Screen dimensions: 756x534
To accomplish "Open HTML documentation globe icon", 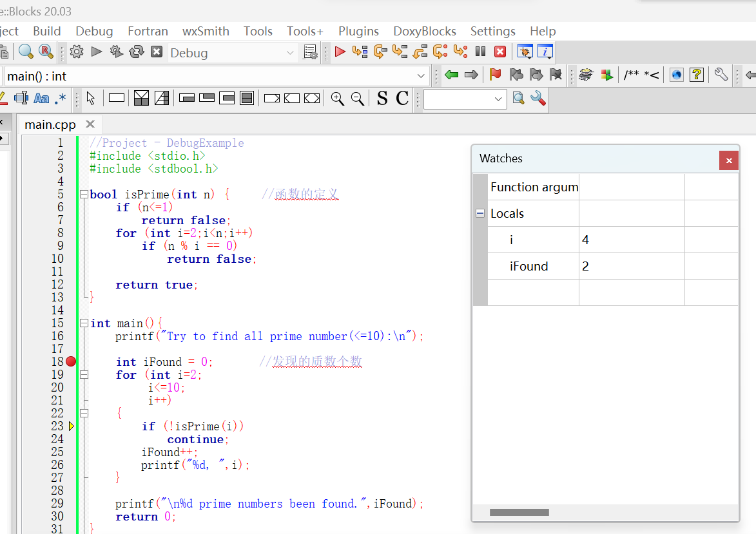I will click(x=677, y=75).
